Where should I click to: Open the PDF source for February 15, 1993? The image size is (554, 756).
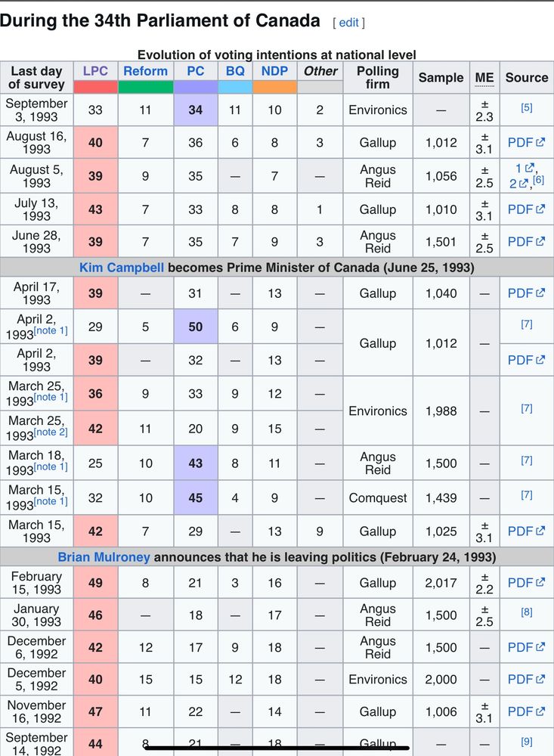click(x=526, y=582)
